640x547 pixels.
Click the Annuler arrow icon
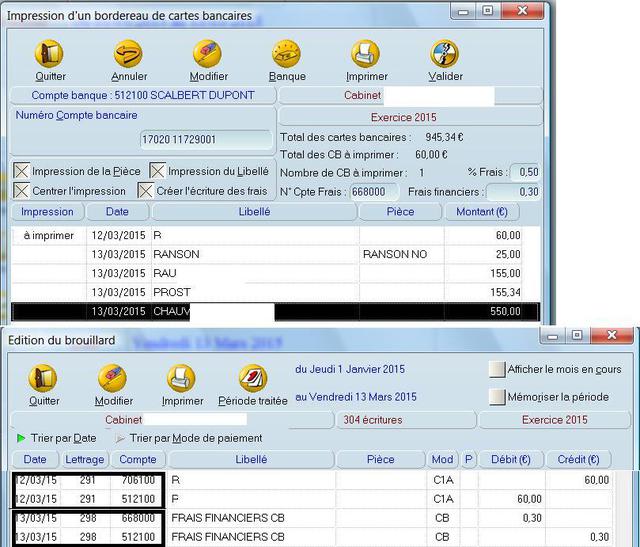pos(129,54)
